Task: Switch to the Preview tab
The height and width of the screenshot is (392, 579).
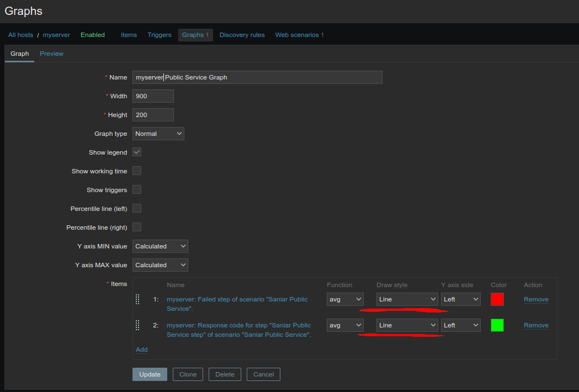Action: point(51,54)
